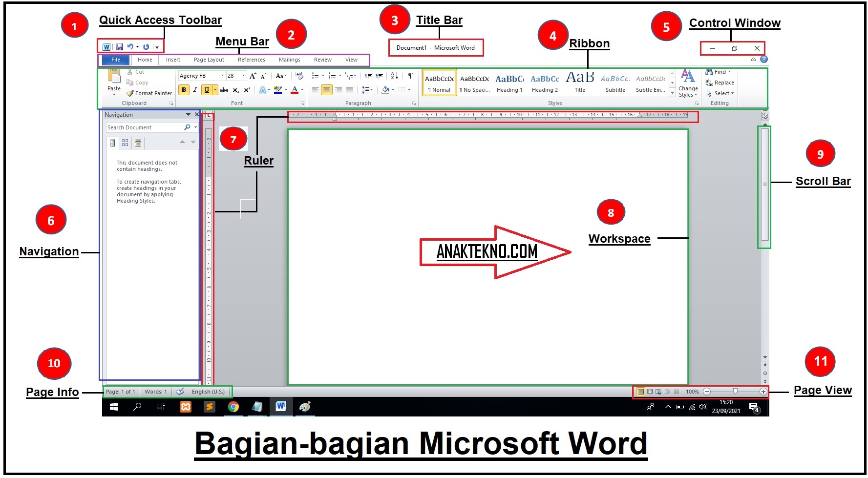Open the Customize Quick Access Toolbar dropdown

157,47
